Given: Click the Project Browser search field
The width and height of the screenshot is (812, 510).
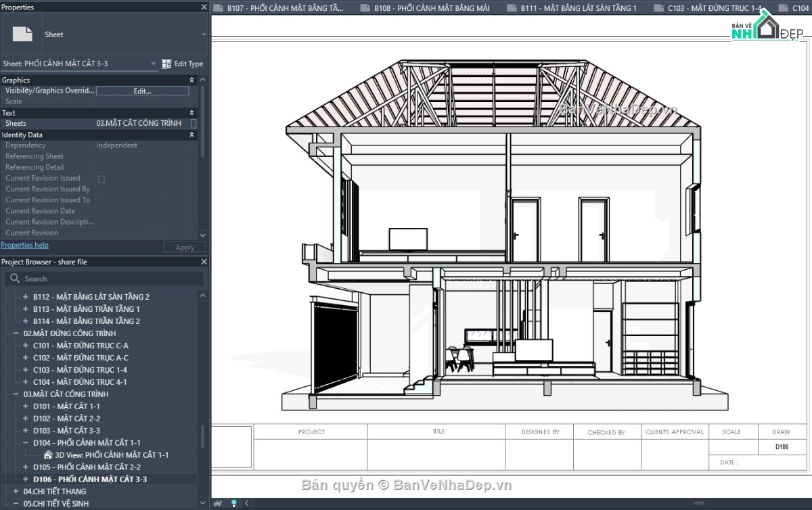Looking at the screenshot, I should click(x=105, y=279).
